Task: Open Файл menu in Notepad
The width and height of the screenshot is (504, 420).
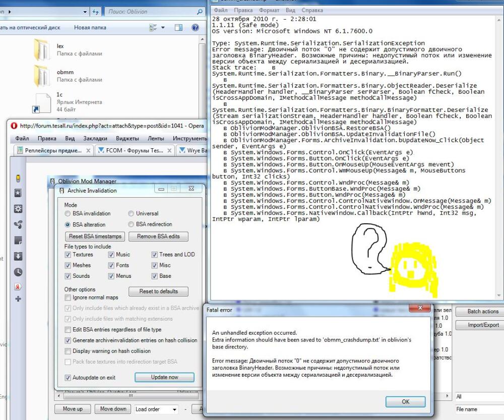Action: 221,10
